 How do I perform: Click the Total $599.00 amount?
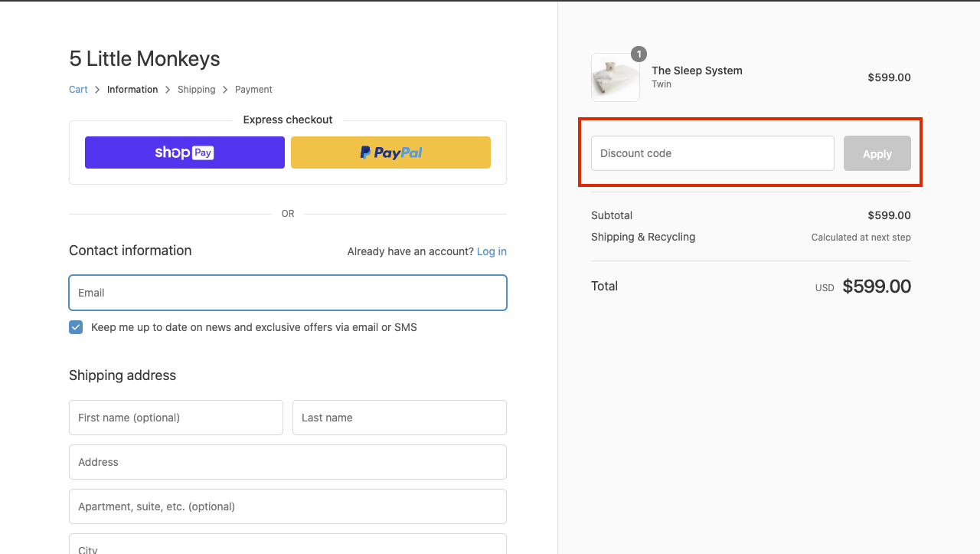point(877,287)
